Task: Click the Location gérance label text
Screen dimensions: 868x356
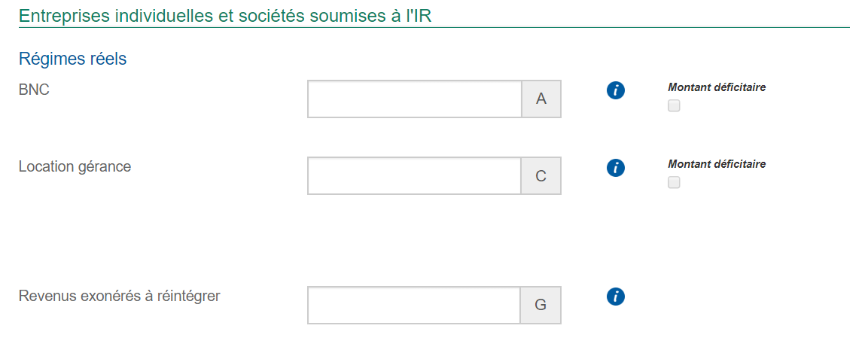Action: 75,166
